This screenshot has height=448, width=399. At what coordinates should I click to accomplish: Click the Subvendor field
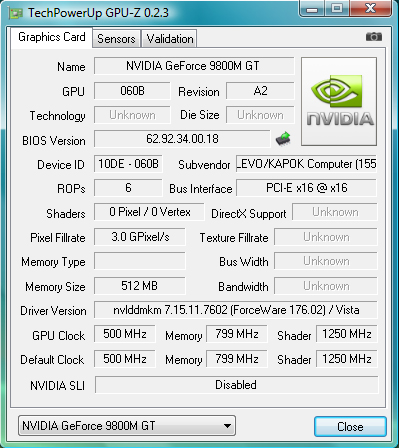[306, 164]
